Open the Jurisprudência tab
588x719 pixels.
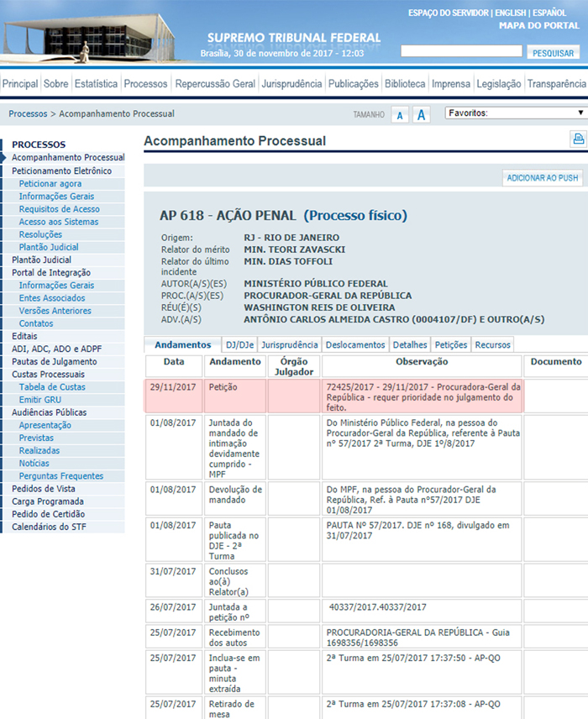pos(290,344)
